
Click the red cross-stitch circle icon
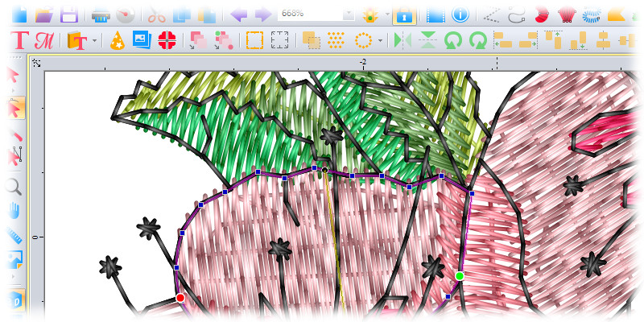[167, 39]
